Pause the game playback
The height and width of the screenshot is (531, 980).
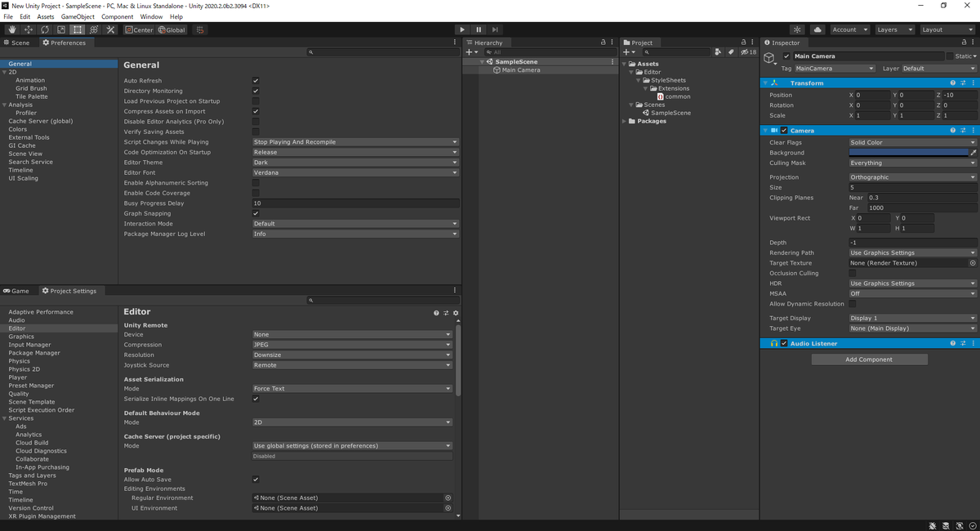tap(479, 29)
